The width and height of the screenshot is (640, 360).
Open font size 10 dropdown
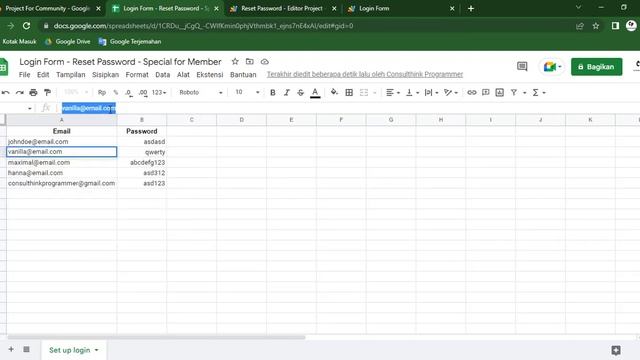pos(247,93)
